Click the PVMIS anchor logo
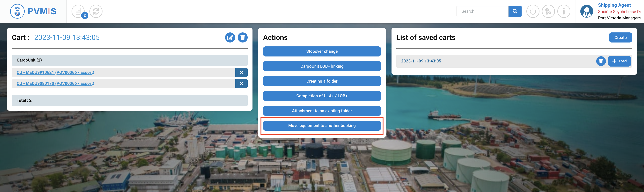The width and height of the screenshot is (644, 192). (x=17, y=11)
